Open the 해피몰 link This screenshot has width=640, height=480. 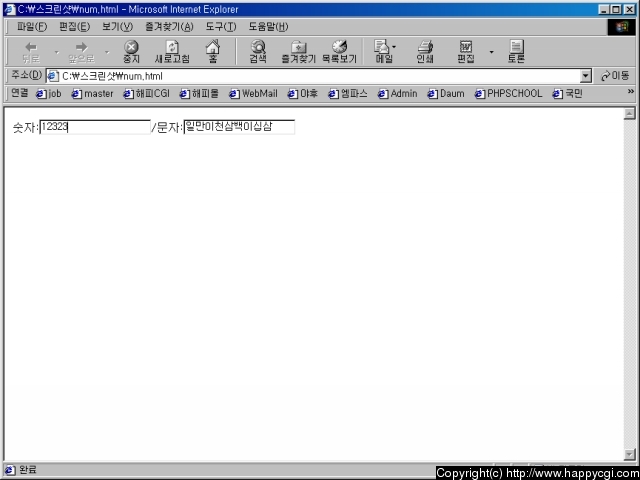click(199, 94)
